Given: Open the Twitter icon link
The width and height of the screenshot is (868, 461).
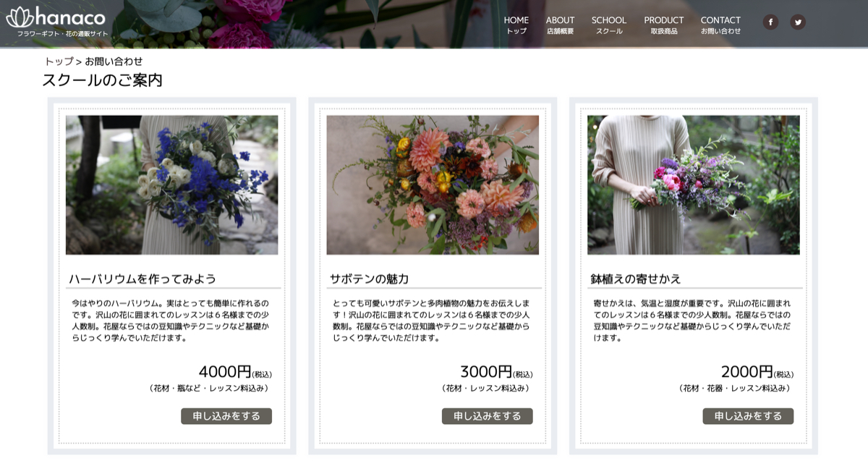Looking at the screenshot, I should (x=798, y=22).
